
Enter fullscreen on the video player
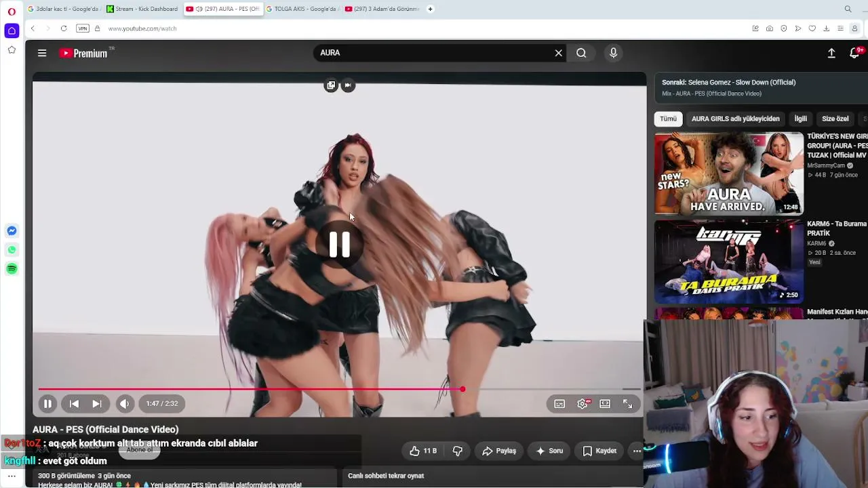pos(627,404)
